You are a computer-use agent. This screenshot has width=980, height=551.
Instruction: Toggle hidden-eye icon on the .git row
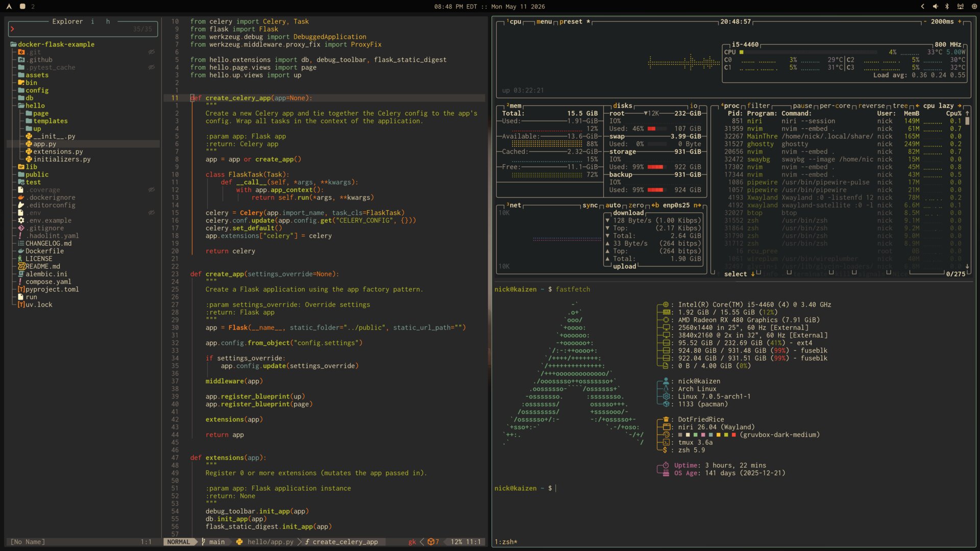(152, 52)
